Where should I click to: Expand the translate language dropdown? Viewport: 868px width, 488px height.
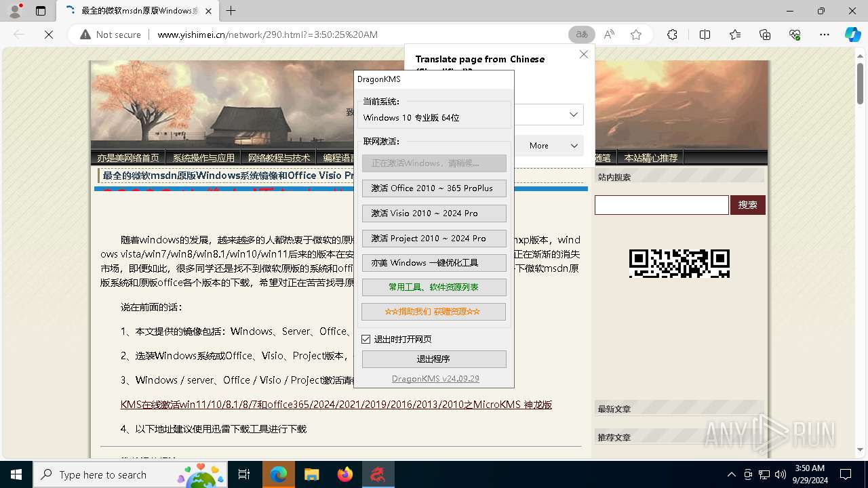[x=574, y=115]
